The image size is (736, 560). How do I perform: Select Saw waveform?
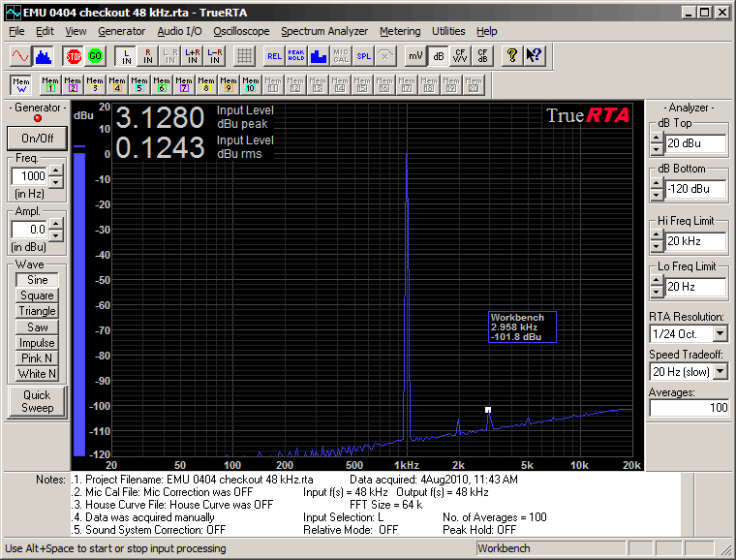[x=37, y=327]
